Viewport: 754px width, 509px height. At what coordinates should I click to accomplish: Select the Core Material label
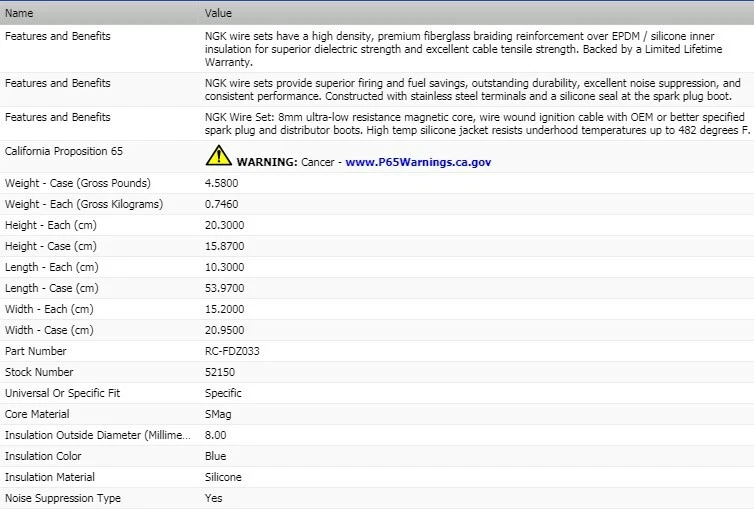click(37, 414)
